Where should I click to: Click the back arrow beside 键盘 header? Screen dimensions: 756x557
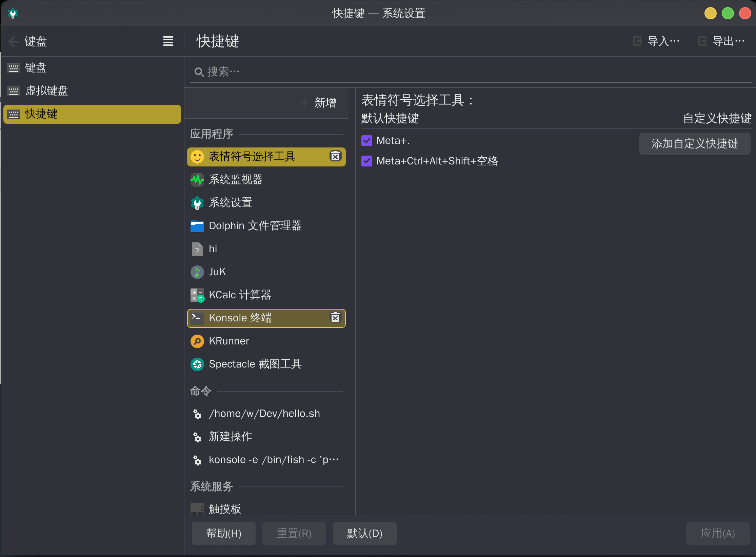(x=14, y=41)
